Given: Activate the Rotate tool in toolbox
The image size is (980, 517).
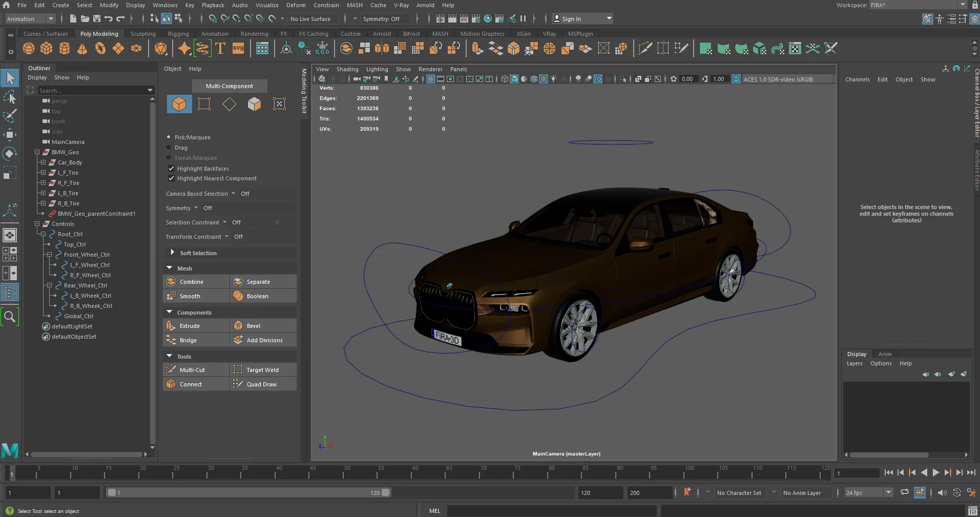Looking at the screenshot, I should (10, 154).
